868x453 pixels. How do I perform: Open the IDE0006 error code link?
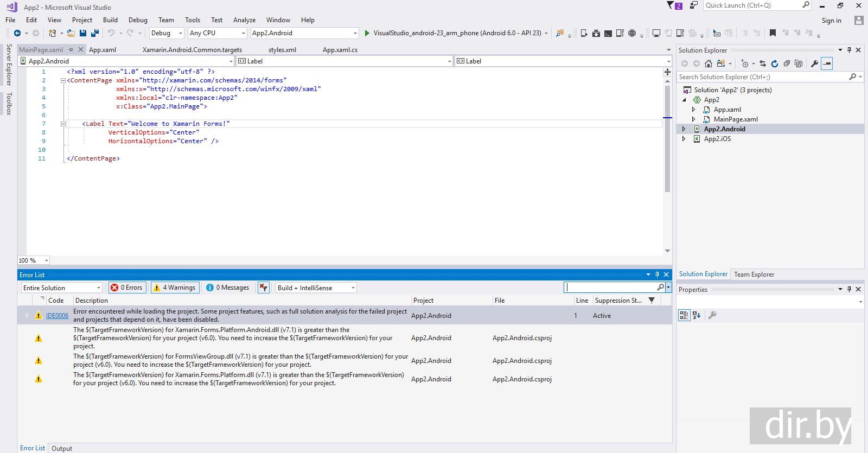coord(57,316)
